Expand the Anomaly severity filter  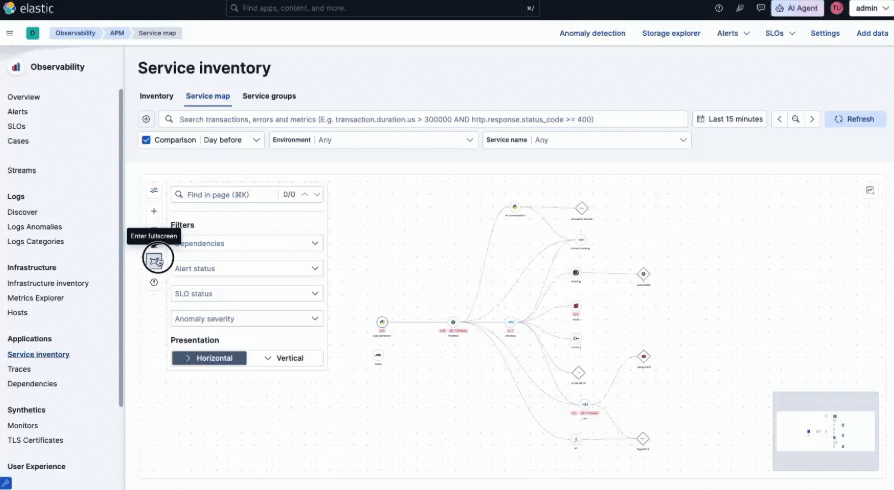click(247, 319)
